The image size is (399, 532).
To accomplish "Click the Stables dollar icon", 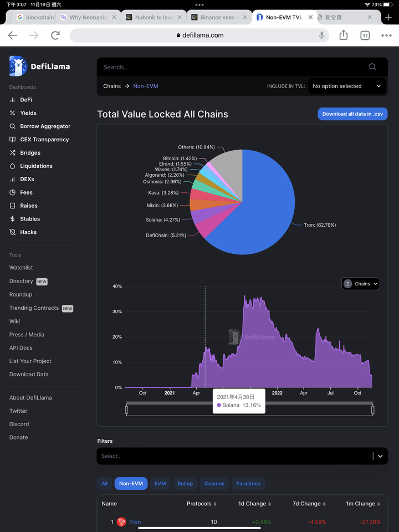I will pos(13,219).
